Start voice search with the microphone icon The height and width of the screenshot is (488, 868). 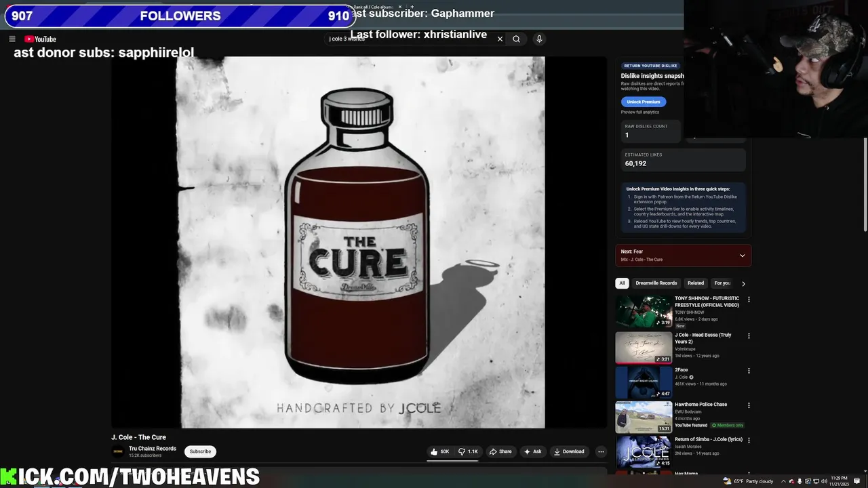[539, 39]
